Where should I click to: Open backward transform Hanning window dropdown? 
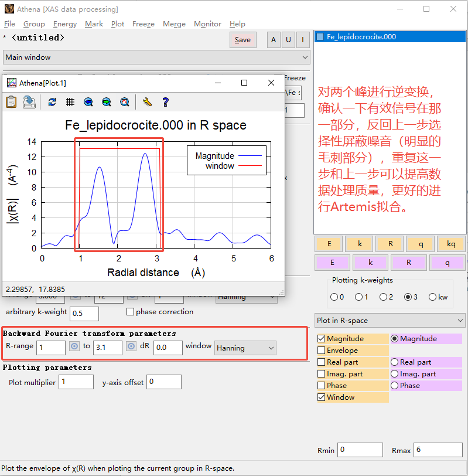click(245, 348)
